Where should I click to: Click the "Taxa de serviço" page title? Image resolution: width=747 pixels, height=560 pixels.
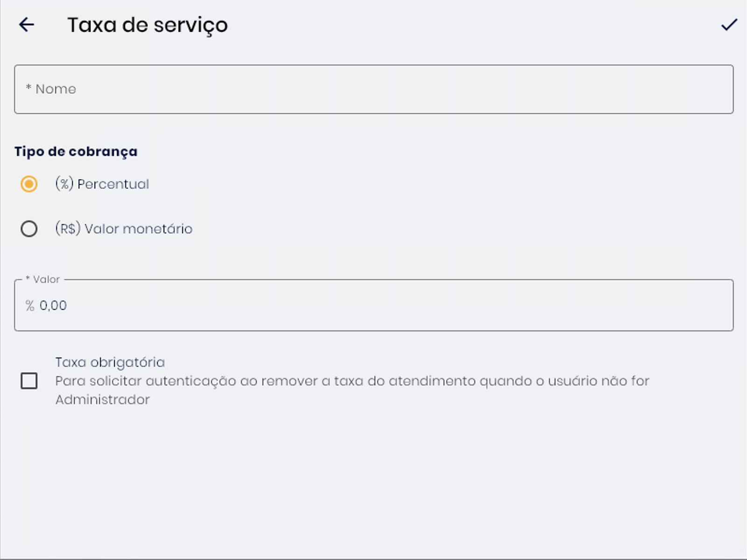148,25
